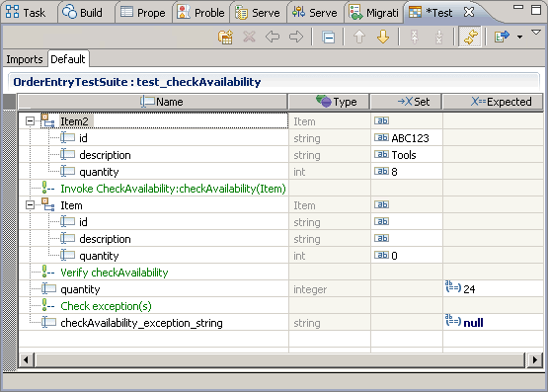Click the Type column header

pyautogui.click(x=329, y=102)
